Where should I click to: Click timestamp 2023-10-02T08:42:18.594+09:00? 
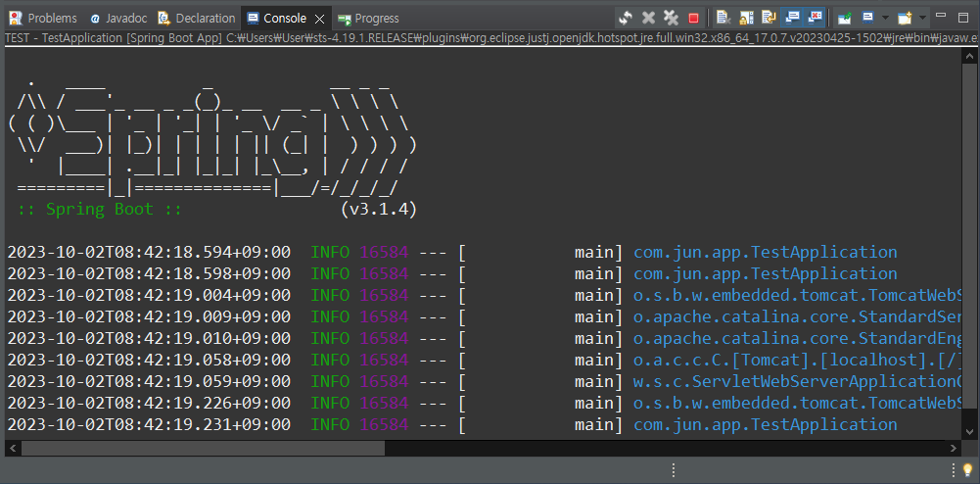[150, 253]
